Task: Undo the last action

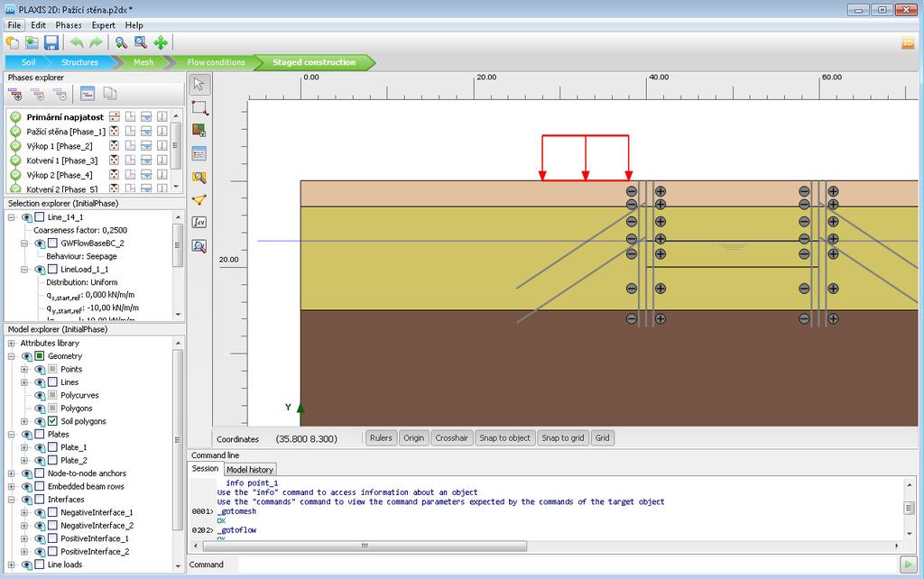Action: coord(77,42)
